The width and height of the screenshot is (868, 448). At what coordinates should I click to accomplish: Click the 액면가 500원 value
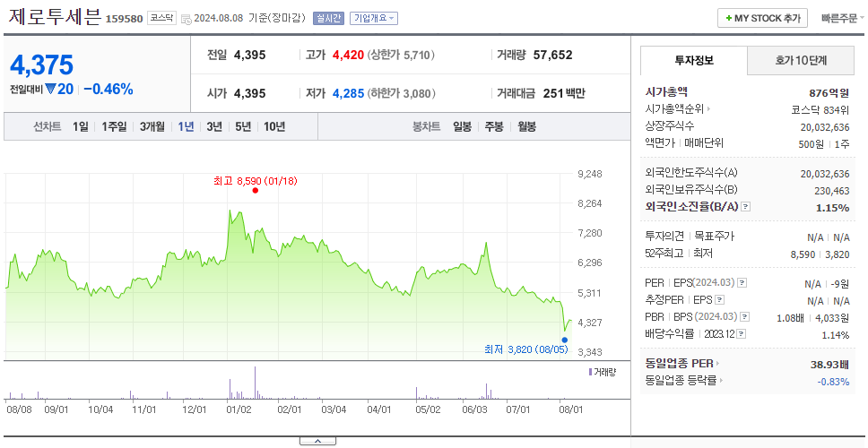[x=812, y=143]
